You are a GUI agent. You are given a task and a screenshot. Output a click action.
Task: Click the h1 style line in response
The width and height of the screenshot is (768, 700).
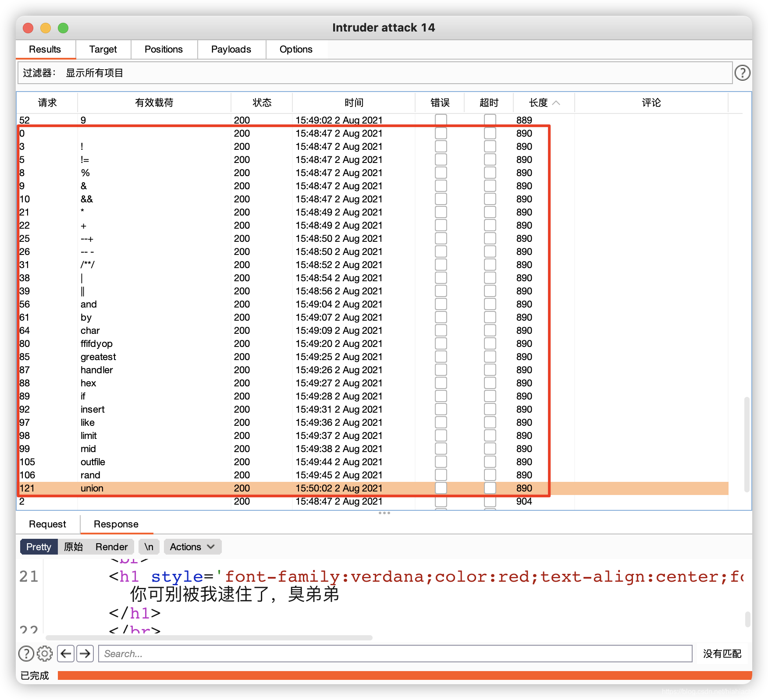(425, 576)
